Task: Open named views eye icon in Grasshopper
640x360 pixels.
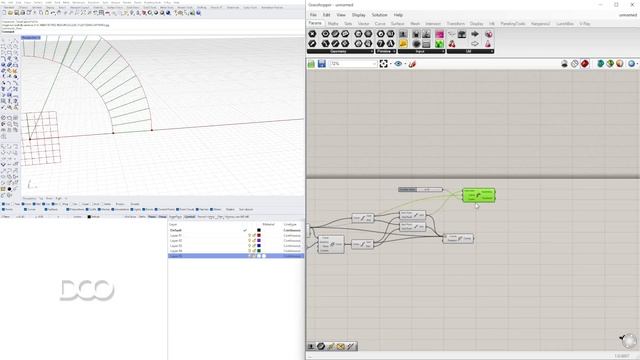Action: click(398, 64)
